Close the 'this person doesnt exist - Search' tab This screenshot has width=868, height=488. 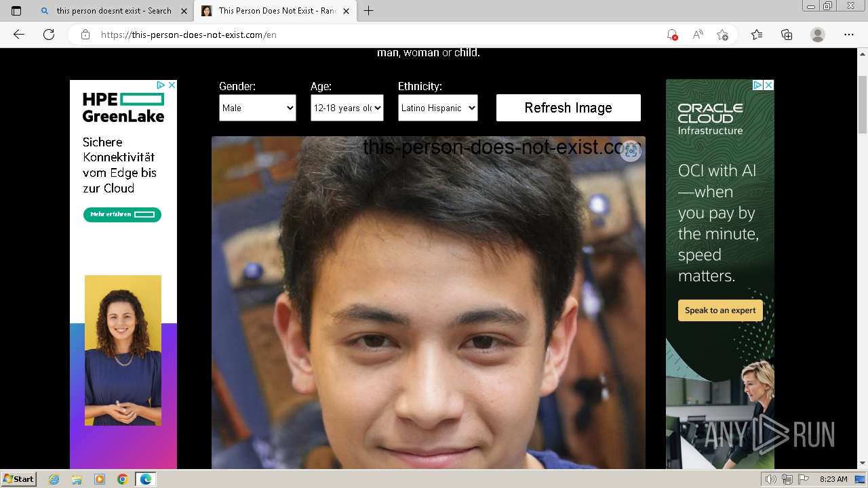[x=184, y=11]
